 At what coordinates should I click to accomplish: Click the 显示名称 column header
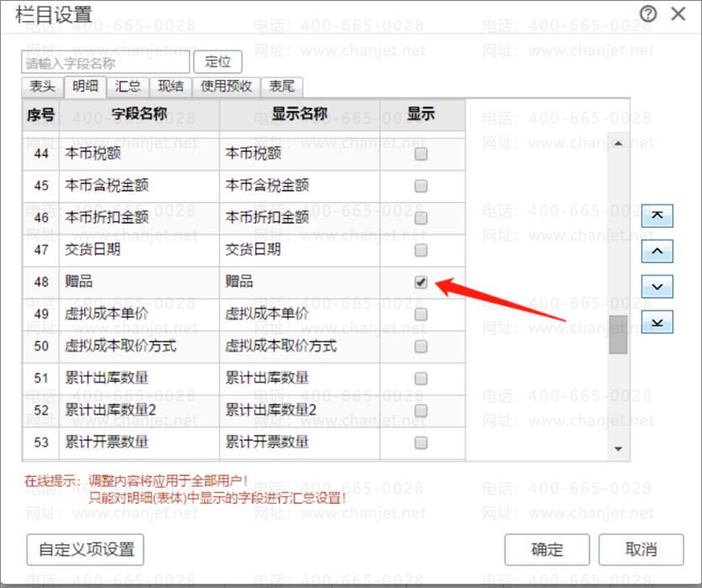pos(300,114)
